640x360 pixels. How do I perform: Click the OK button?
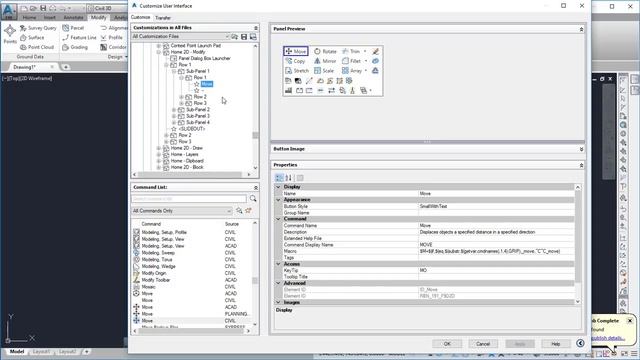pyautogui.click(x=447, y=344)
